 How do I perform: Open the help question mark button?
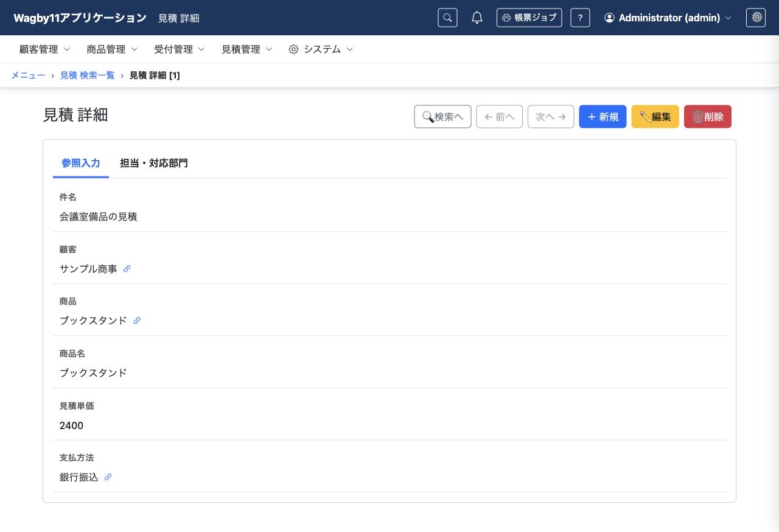580,18
